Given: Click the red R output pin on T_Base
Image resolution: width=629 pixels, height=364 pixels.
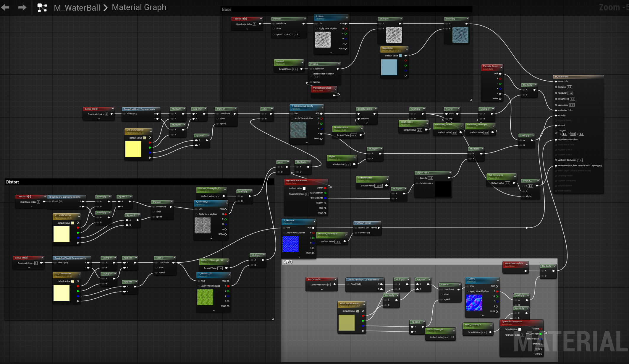Looking at the screenshot, I should tap(345, 29).
